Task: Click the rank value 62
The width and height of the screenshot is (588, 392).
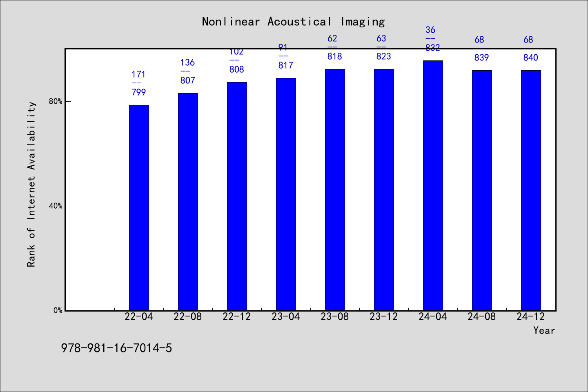Action: [332, 38]
